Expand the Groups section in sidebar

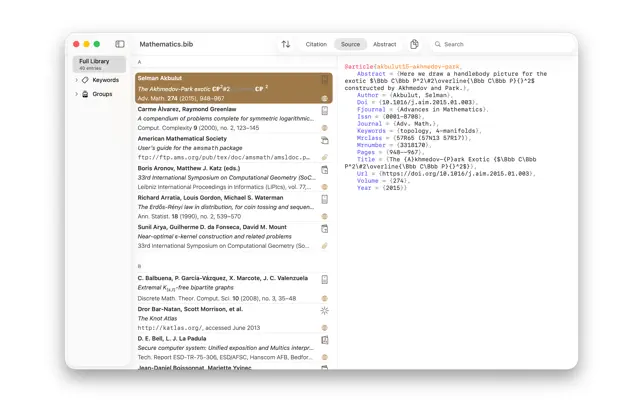pyautogui.click(x=77, y=94)
